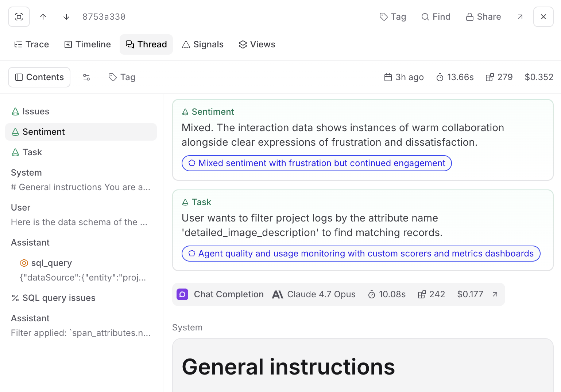The image size is (561, 392).
Task: Close the trace panel
Action: 543,17
